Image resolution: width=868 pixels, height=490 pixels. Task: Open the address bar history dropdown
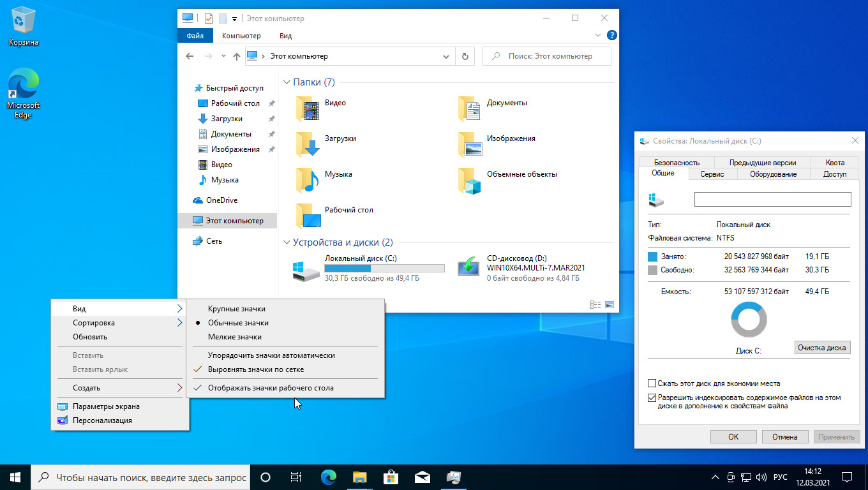tap(446, 56)
